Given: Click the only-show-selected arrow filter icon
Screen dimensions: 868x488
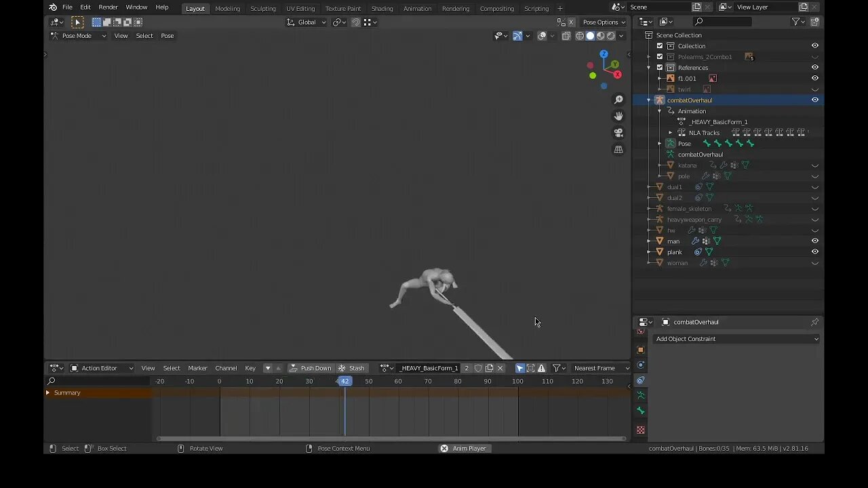Looking at the screenshot, I should (519, 368).
